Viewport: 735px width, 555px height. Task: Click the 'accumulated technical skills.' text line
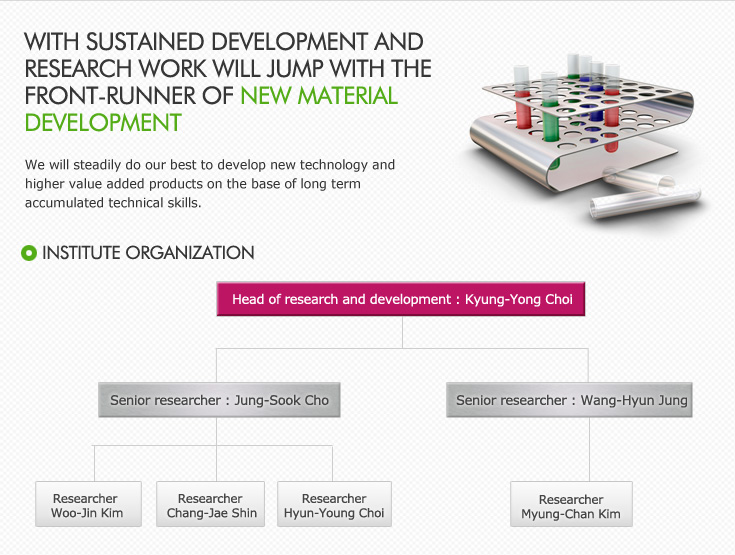coord(113,202)
